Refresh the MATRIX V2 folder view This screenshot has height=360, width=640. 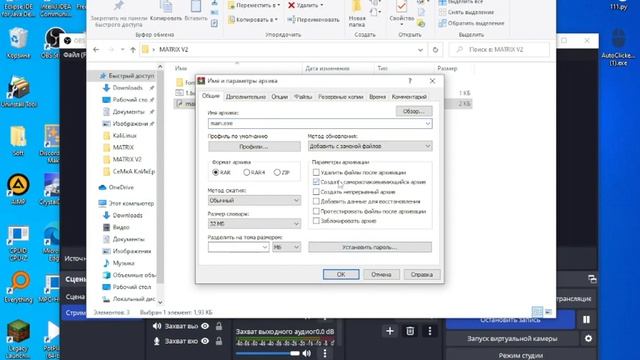click(x=436, y=50)
